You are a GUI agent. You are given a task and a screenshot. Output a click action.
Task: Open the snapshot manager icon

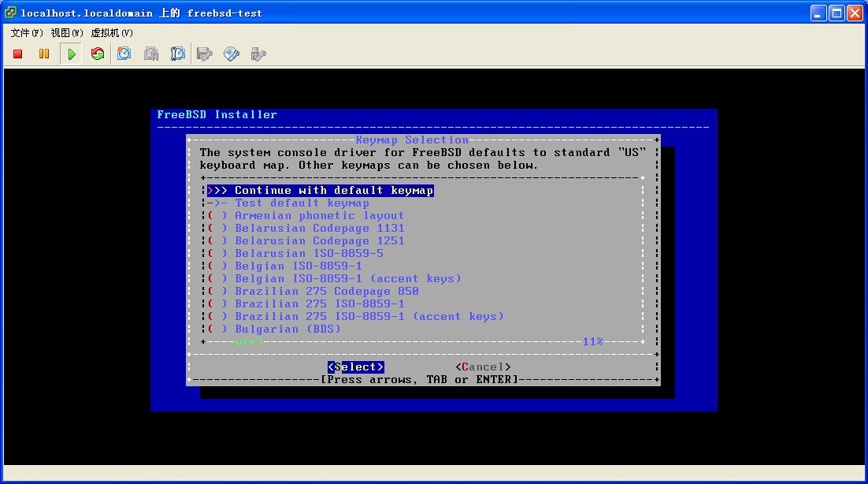pyautogui.click(x=178, y=54)
